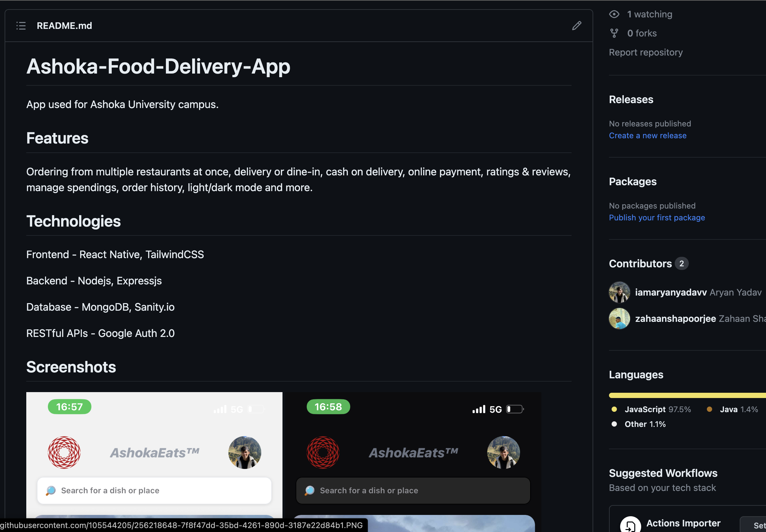Click the eye watching icon
The width and height of the screenshot is (766, 532).
point(614,14)
